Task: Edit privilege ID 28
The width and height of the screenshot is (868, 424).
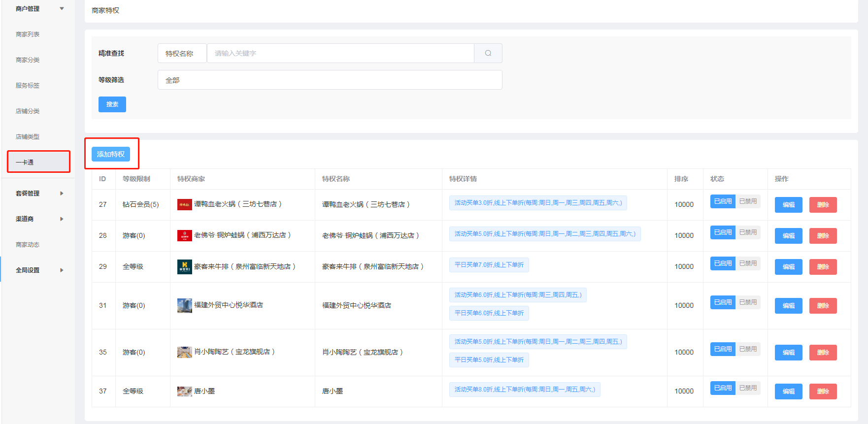Action: tap(788, 236)
